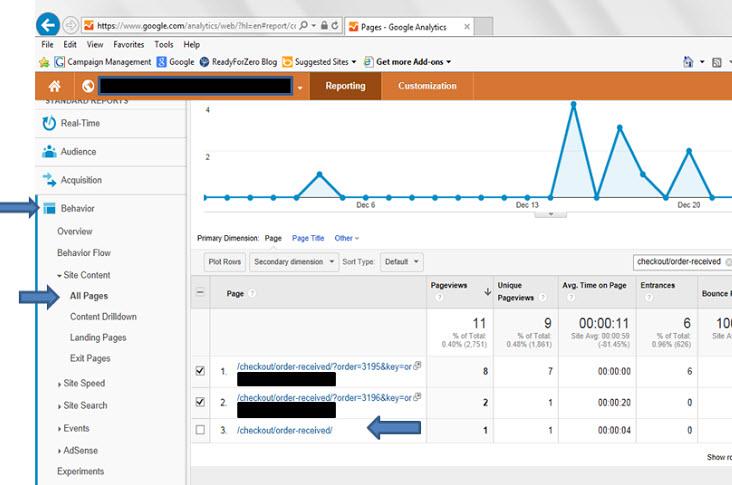Open the ReadyForZero Blog bookmark
Screen dimensions: 732x485
[x=238, y=62]
